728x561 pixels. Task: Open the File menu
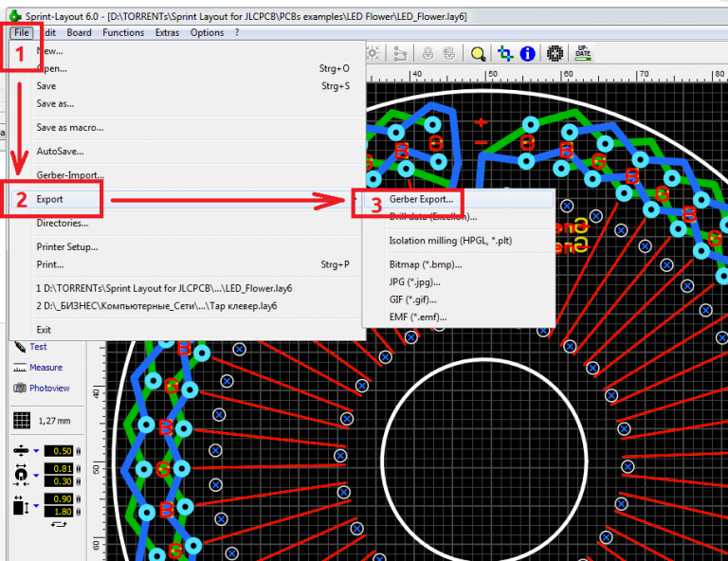pyautogui.click(x=22, y=32)
